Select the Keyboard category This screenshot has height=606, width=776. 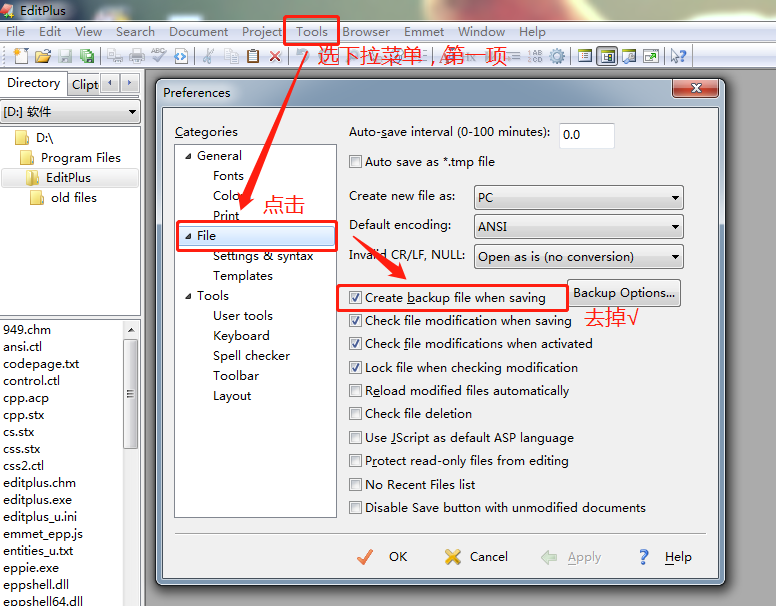pyautogui.click(x=241, y=336)
